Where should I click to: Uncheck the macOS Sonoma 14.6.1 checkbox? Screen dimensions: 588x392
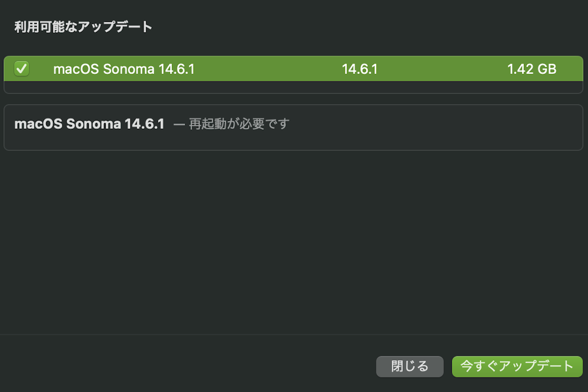click(22, 69)
